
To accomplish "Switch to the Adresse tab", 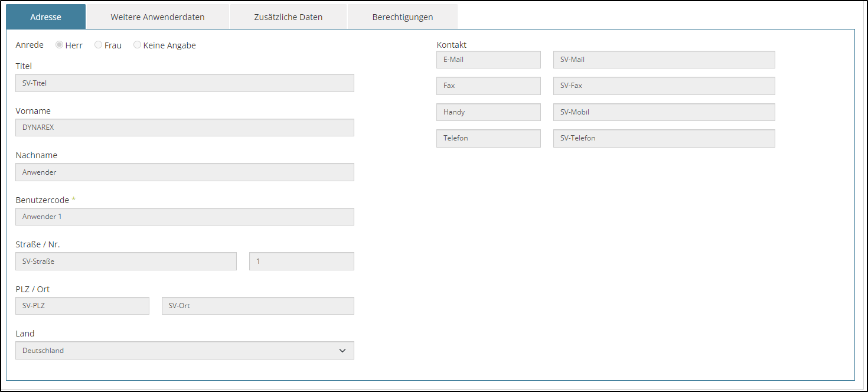I will [46, 17].
